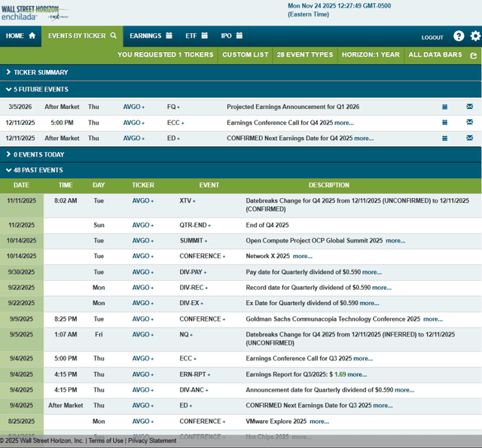Viewport: 482px width, 448px height.
Task: Click email icon for Projected Earnings Announcement row
Action: [x=469, y=107]
